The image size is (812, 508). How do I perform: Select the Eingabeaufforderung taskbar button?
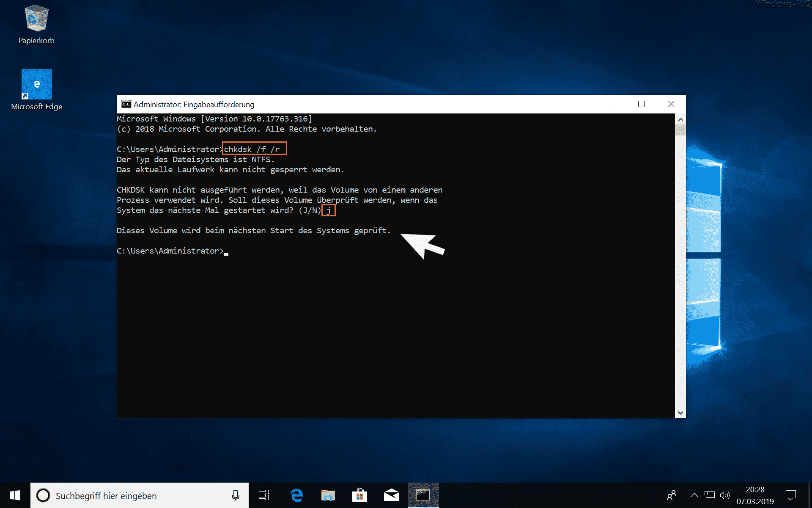pyautogui.click(x=423, y=495)
